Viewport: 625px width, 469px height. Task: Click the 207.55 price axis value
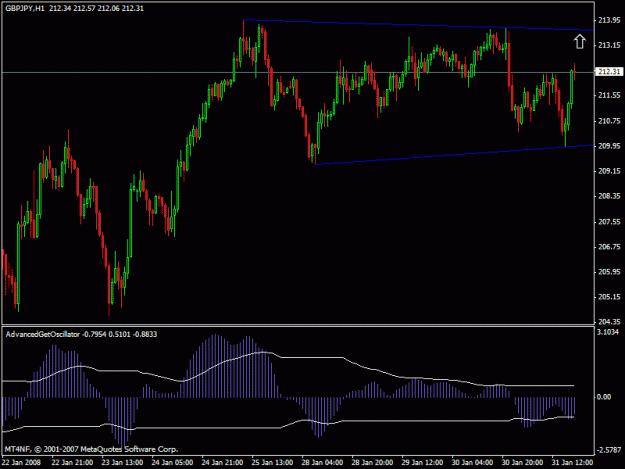click(x=609, y=222)
